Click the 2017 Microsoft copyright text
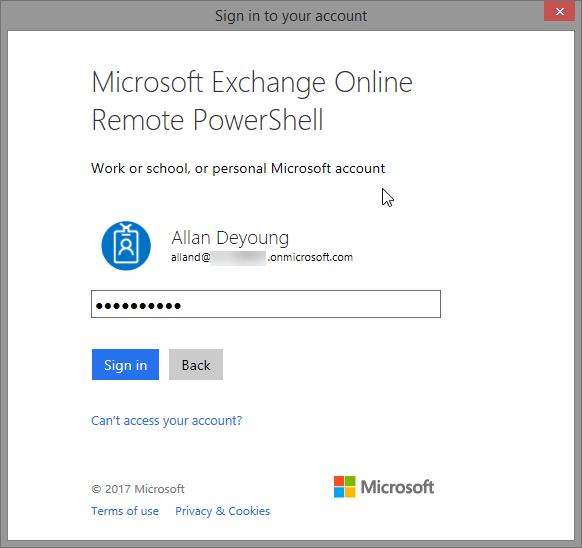This screenshot has width=582, height=548. coord(138,489)
